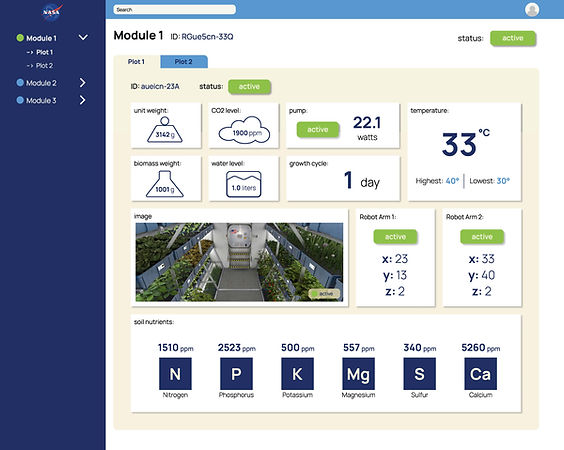Select the Potassium K element tile

[x=297, y=374]
